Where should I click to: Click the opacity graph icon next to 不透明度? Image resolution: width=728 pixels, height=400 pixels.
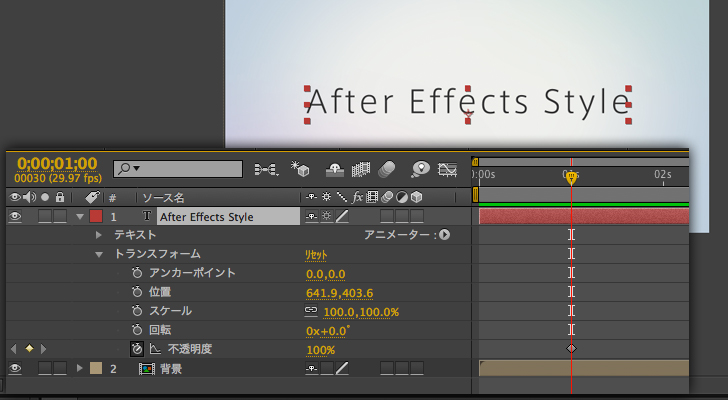click(x=155, y=348)
